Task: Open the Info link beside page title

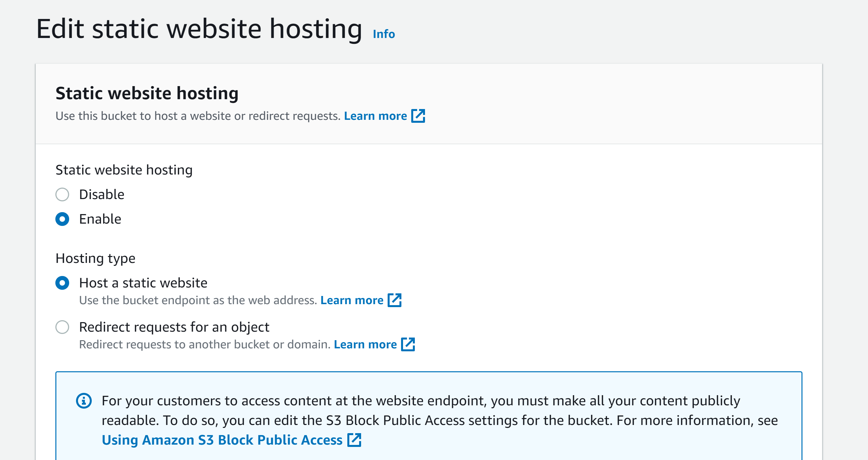Action: tap(383, 34)
